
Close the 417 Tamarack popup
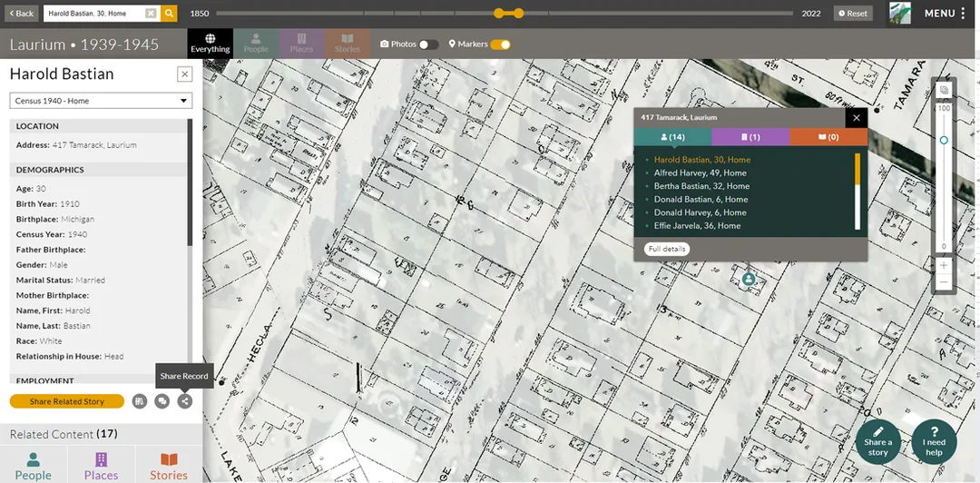(x=857, y=118)
